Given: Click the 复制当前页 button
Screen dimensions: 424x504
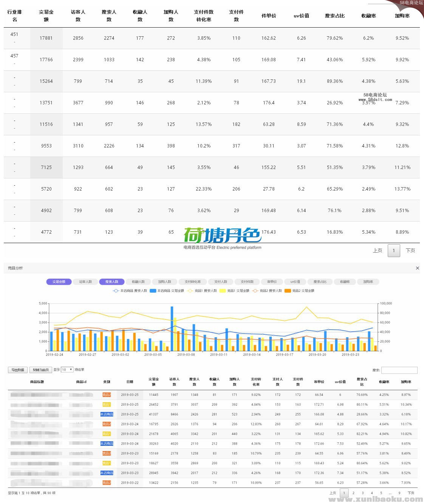Looking at the screenshot, I should coord(40,370).
